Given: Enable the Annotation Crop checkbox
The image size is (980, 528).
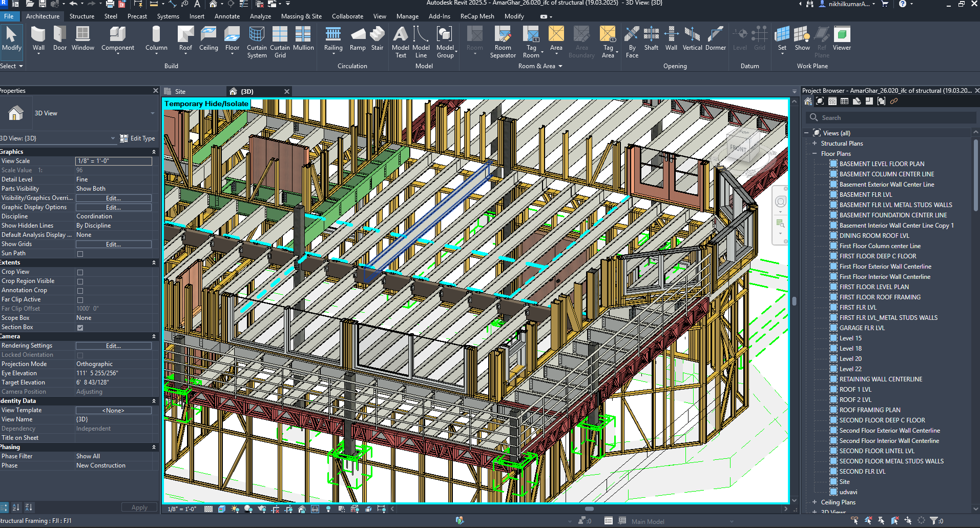Looking at the screenshot, I should 80,291.
